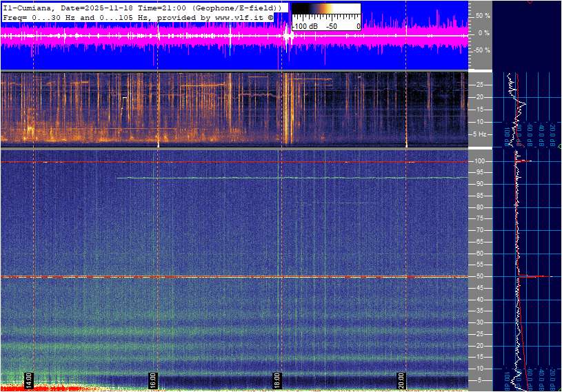Click the 16:00 time marker label
Viewport: 562px width, 392px height.
tap(153, 381)
